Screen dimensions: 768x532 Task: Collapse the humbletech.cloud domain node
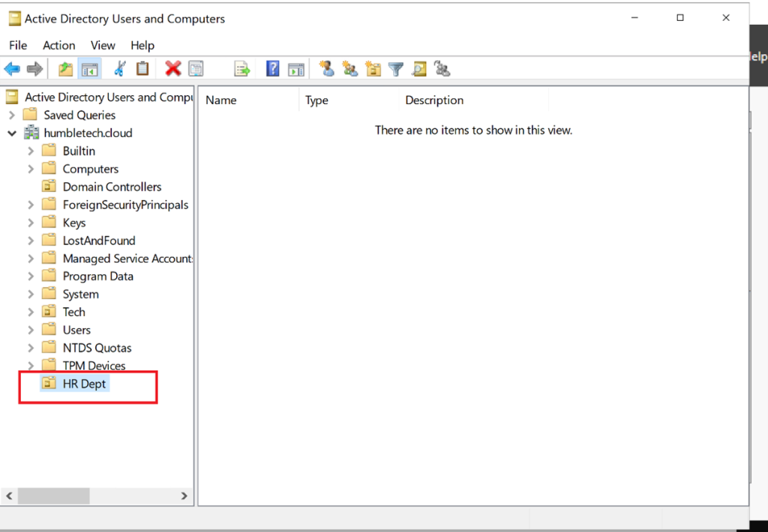pos(12,133)
